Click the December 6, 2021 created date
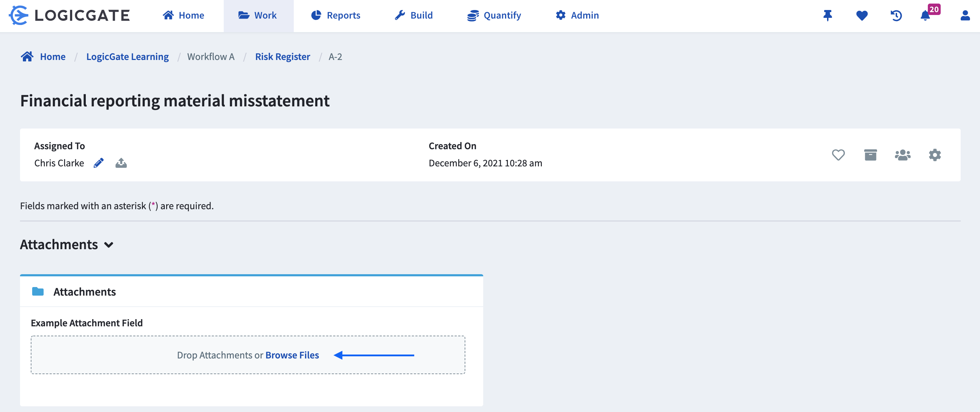 (x=485, y=163)
